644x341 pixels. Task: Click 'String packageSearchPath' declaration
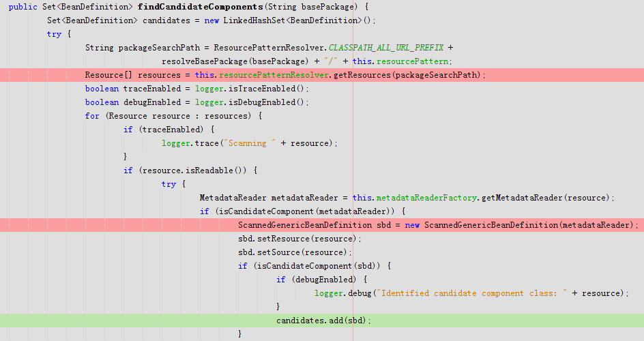pyautogui.click(x=143, y=48)
